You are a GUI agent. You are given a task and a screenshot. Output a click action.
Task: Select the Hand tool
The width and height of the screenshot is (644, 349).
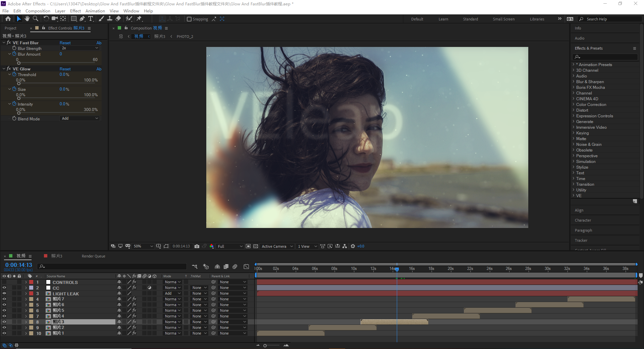click(x=27, y=19)
